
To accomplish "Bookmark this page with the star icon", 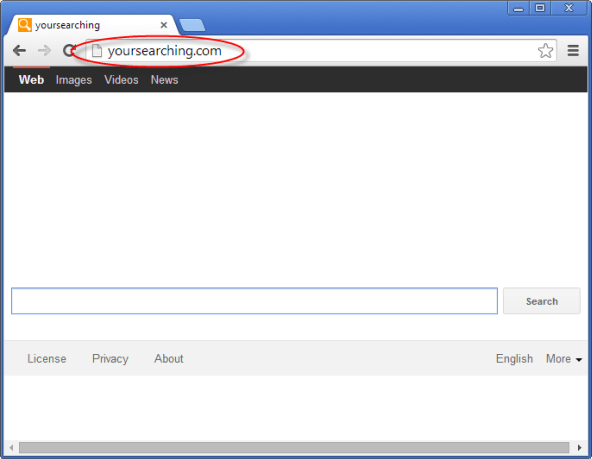I will pyautogui.click(x=545, y=51).
